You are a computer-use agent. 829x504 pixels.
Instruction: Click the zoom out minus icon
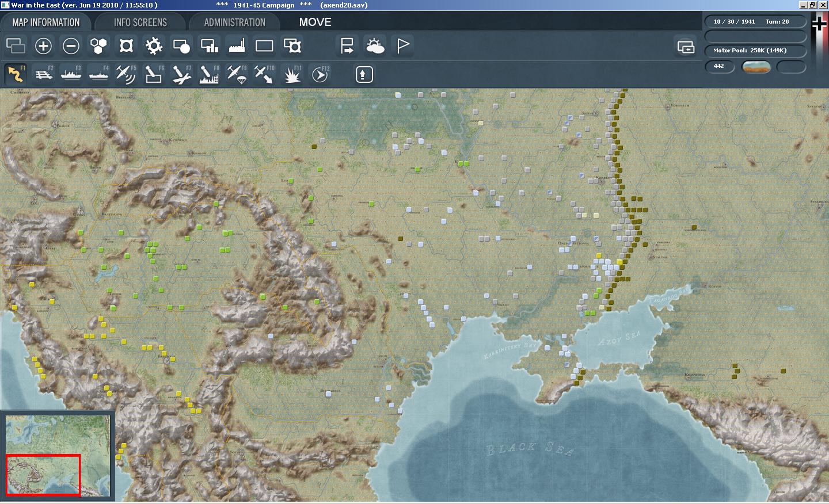tap(71, 46)
